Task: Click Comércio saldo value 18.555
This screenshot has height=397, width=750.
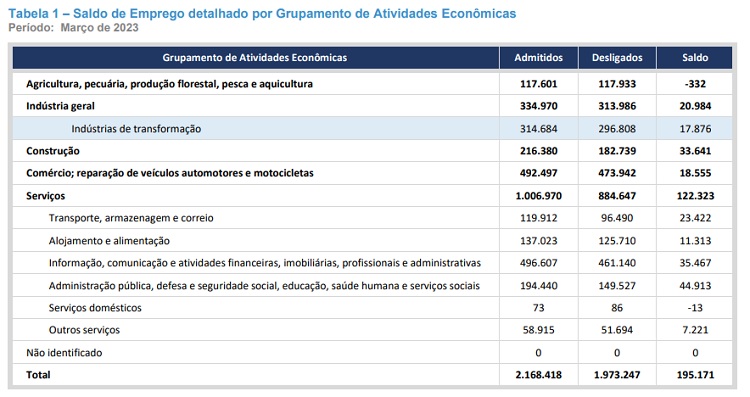Action: [695, 173]
